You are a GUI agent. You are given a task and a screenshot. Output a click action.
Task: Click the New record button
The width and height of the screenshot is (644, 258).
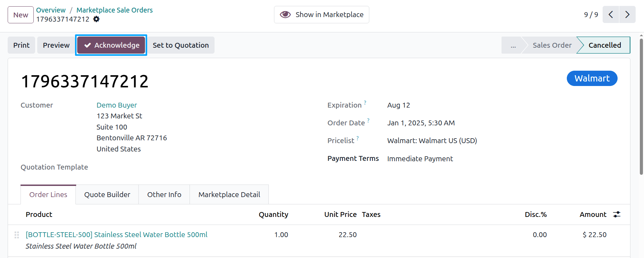click(21, 15)
